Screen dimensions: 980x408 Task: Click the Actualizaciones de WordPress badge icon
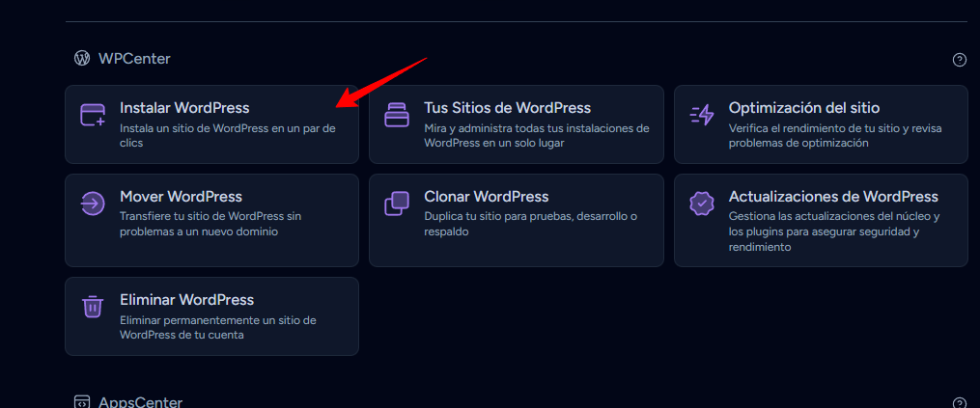(x=702, y=204)
